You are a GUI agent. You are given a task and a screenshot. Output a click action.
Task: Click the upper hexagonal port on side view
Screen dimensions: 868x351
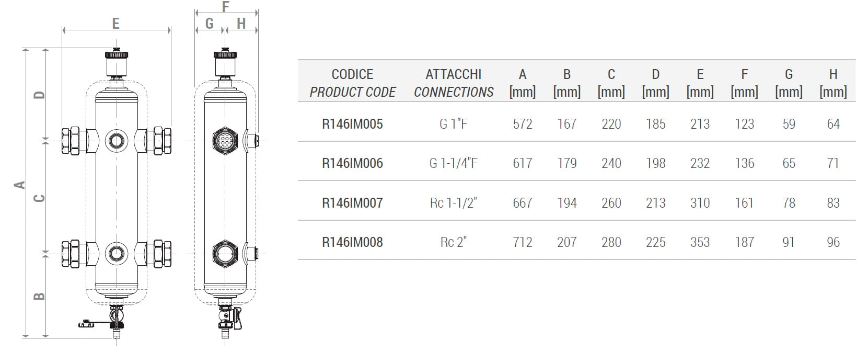pyautogui.click(x=226, y=140)
